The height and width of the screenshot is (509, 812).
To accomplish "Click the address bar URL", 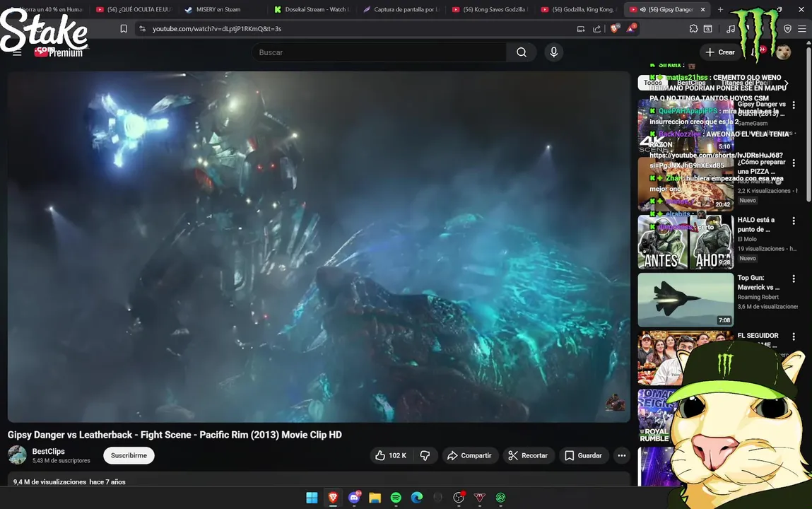I will [217, 29].
